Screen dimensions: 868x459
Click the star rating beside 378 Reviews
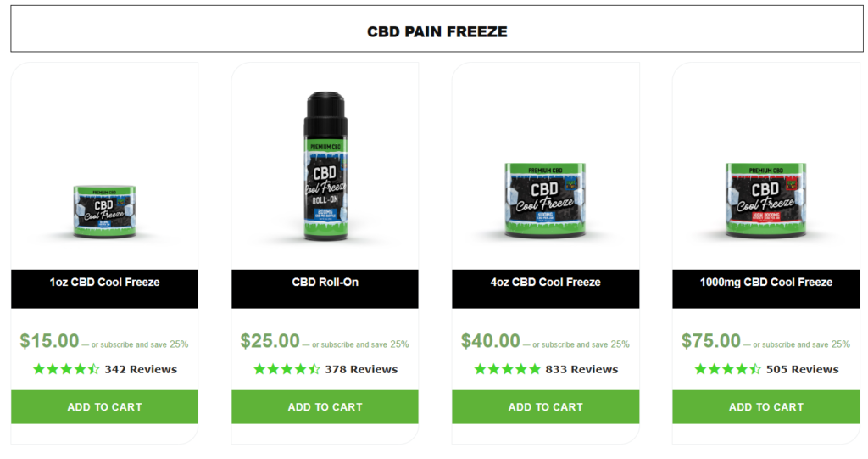pos(287,369)
